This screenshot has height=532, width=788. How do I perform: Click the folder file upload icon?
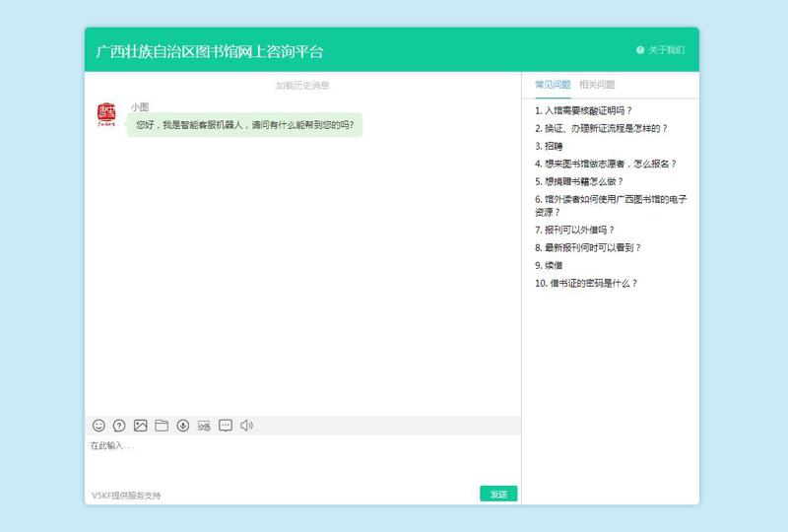pyautogui.click(x=162, y=426)
